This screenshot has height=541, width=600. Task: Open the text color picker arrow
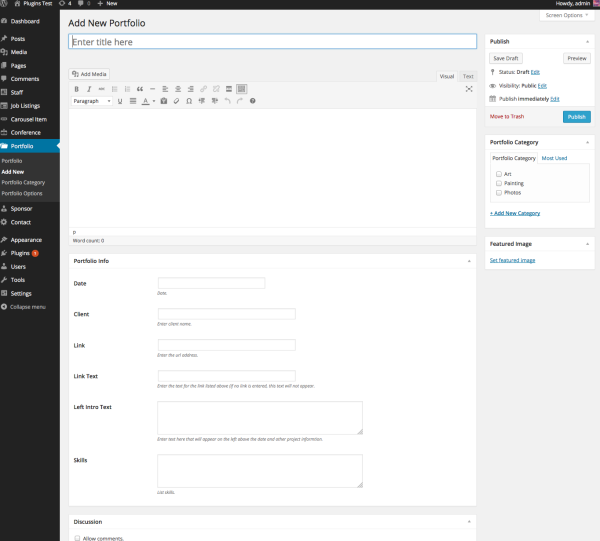click(154, 101)
